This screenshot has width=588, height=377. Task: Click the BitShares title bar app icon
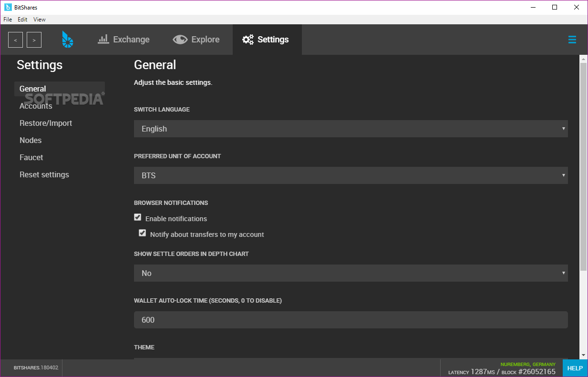8,7
